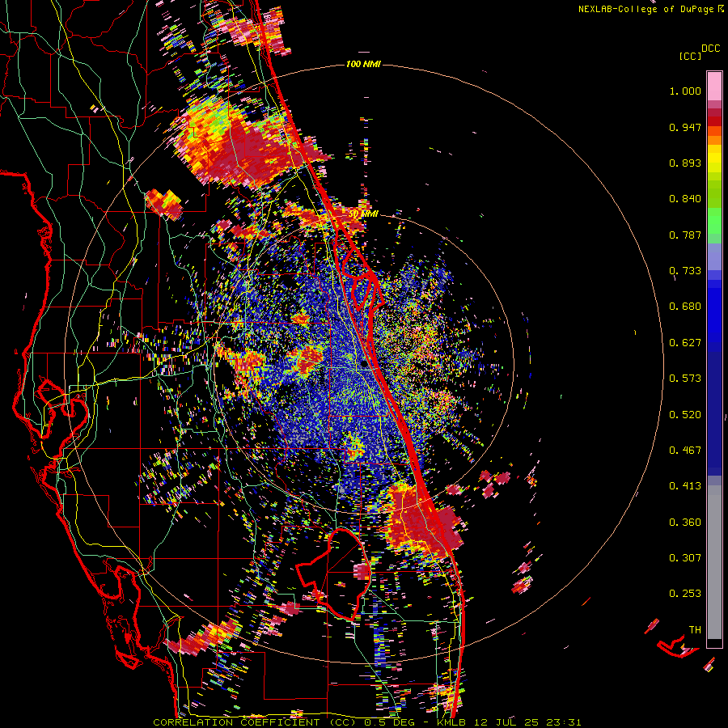This screenshot has height=728, width=728.
Task: Click the 0.413 scale value
Action: click(685, 486)
